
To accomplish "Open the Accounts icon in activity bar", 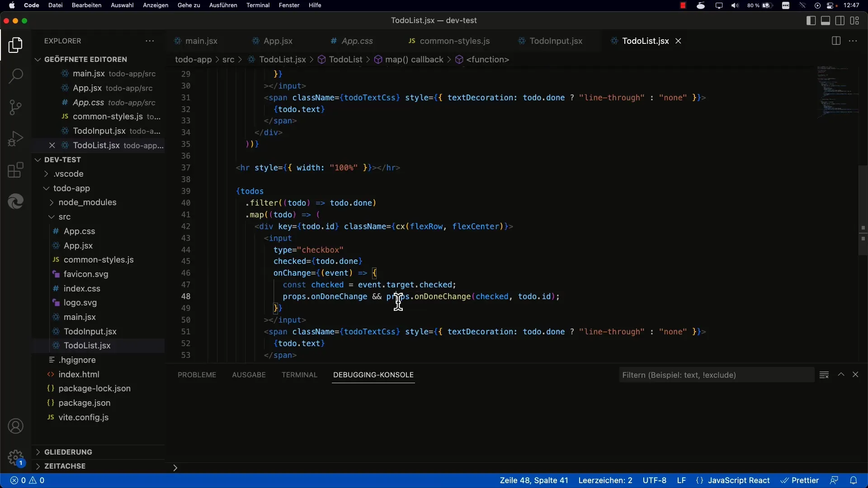I will coord(15,426).
